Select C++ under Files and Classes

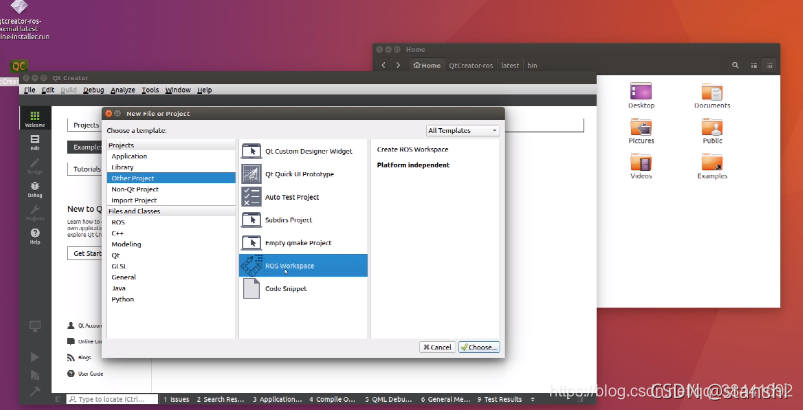[x=171, y=233]
